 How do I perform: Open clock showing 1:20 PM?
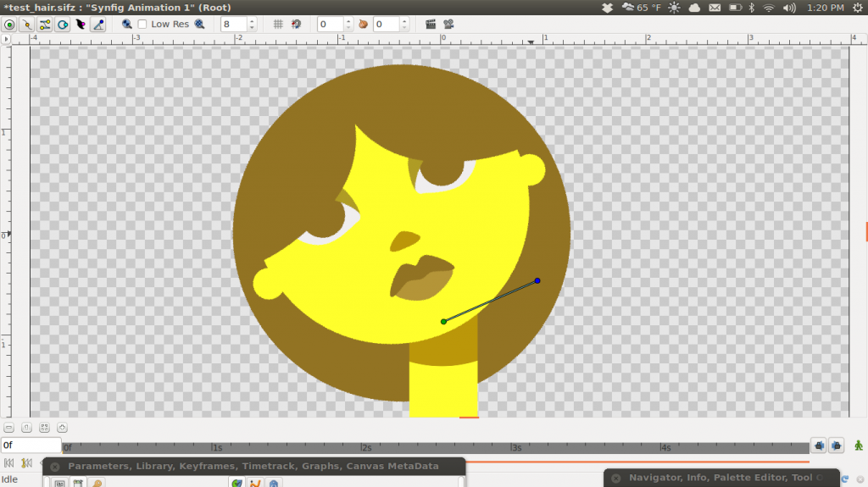826,8
